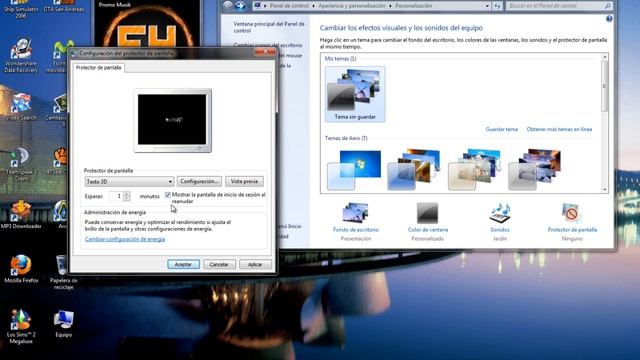Screen dimensions: 640x360
Task: Click Obtener más temas en línea link
Action: (559, 129)
